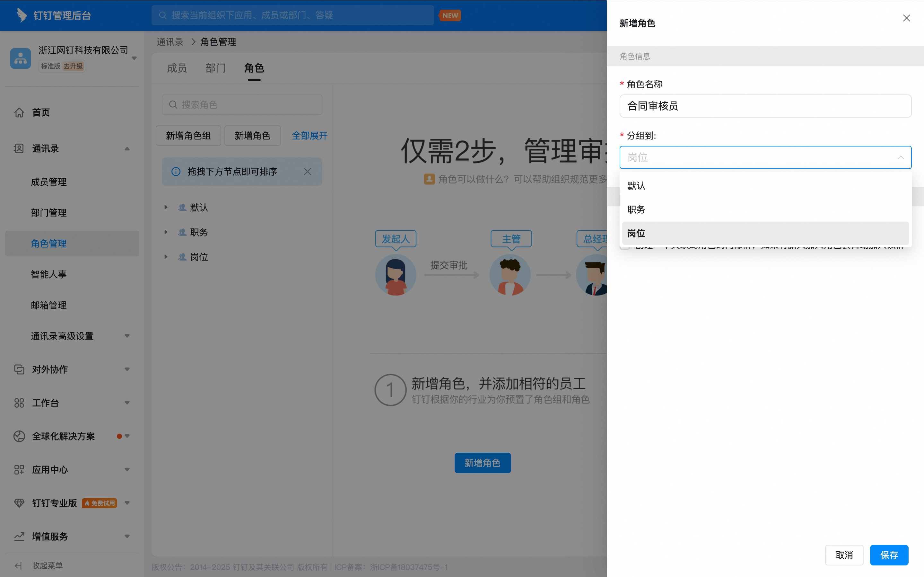Viewport: 924px width, 577px height.
Task: Click the info icon in drag-sort tip
Action: pyautogui.click(x=176, y=172)
